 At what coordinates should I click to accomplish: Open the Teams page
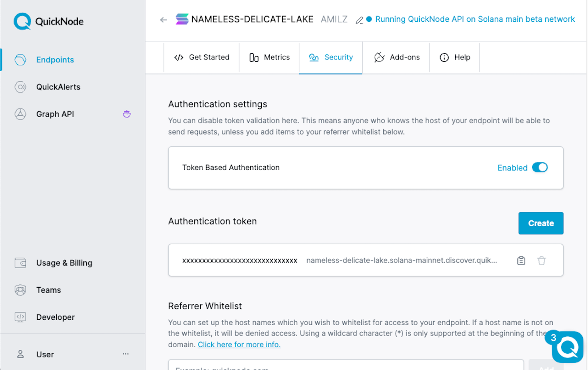(x=49, y=290)
